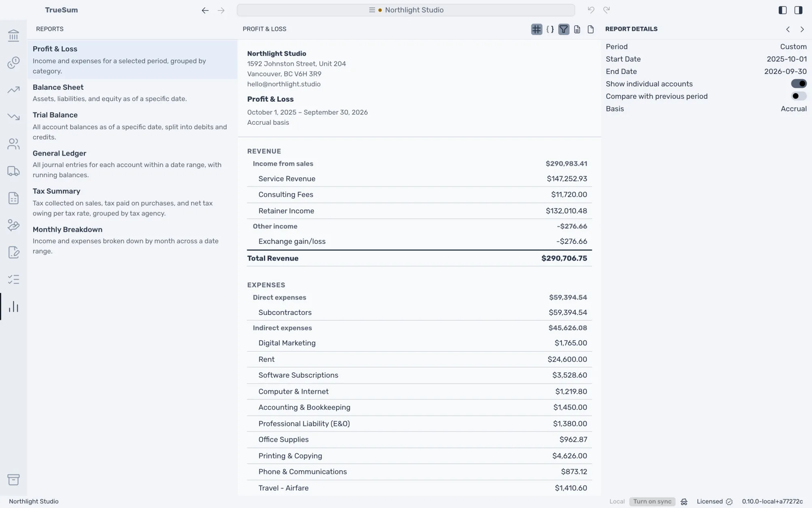Toggle the funnel filter toolbar icon
The image size is (812, 508).
[564, 29]
